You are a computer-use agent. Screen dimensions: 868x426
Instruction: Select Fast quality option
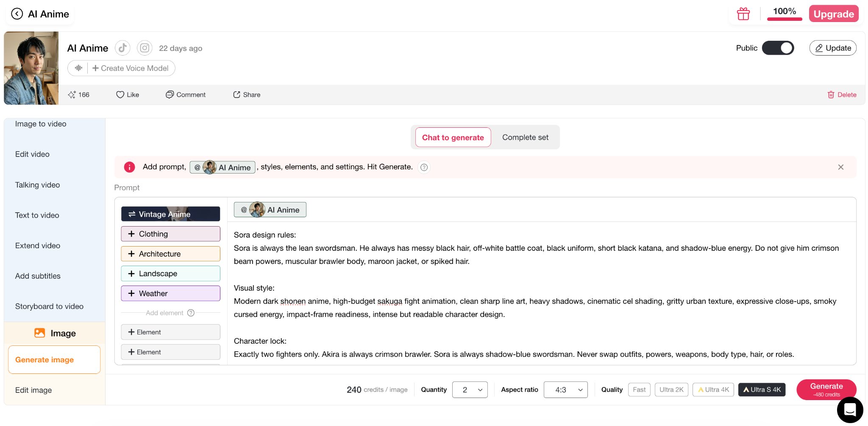(x=639, y=390)
